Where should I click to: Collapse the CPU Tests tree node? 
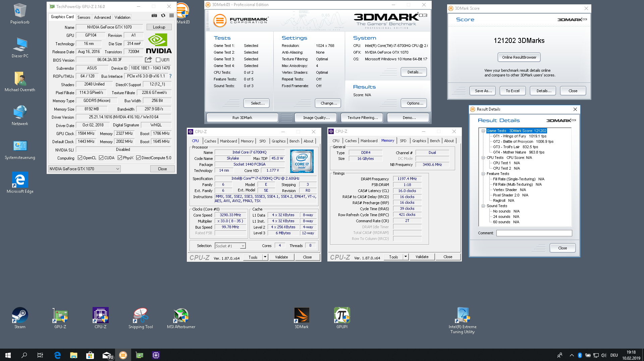click(x=483, y=158)
